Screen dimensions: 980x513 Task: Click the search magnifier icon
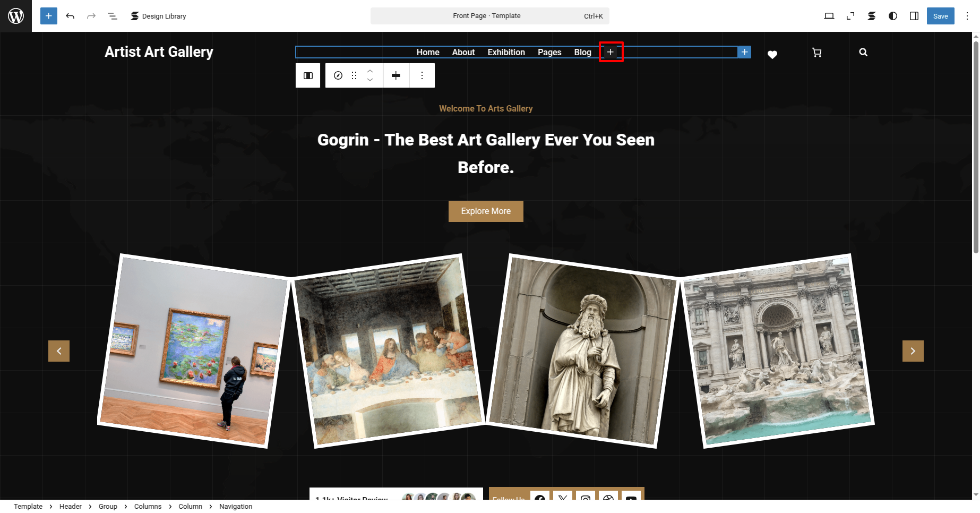863,52
